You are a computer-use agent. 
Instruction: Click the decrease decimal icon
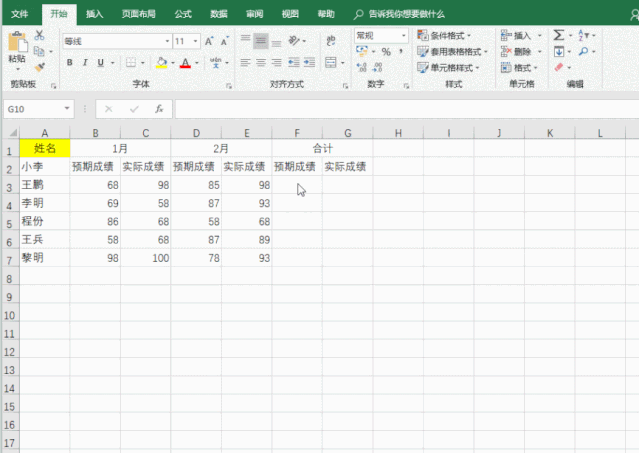click(x=378, y=67)
